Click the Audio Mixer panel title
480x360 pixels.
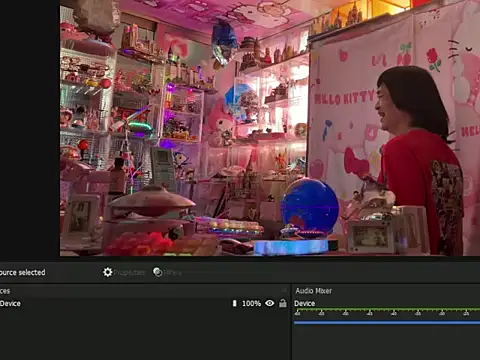313,291
